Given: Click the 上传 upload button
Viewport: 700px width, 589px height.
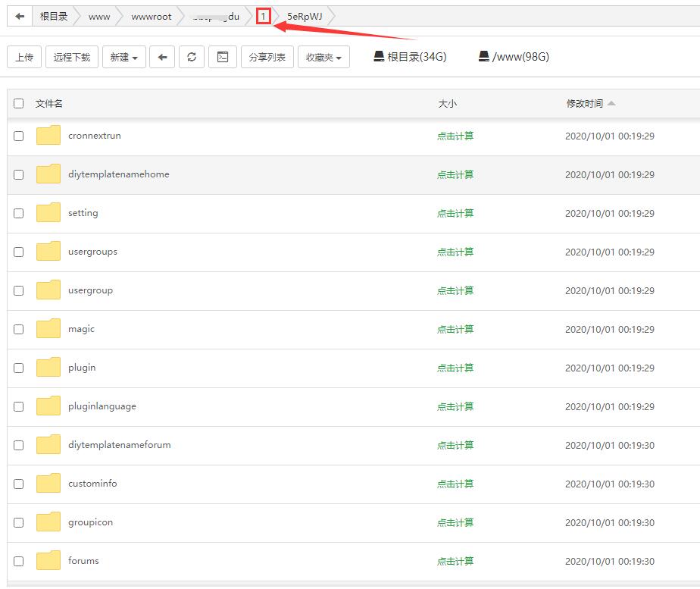Looking at the screenshot, I should (x=24, y=57).
